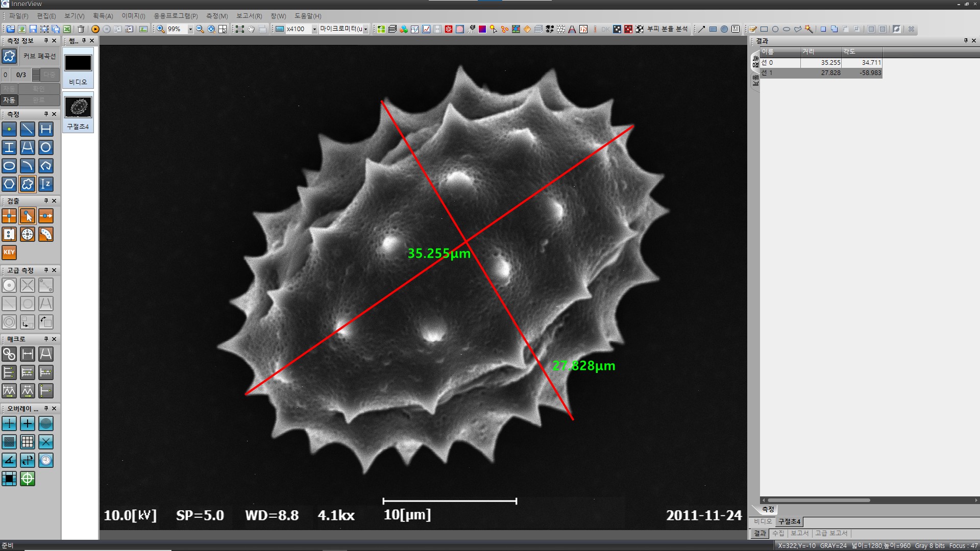Select the hand pan tool
Screen dimensions: 980x551
tap(251, 29)
